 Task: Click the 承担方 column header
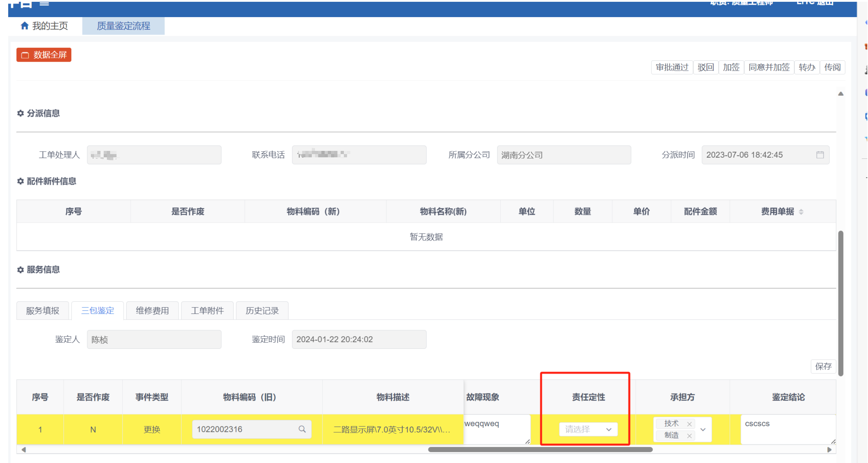click(x=683, y=397)
